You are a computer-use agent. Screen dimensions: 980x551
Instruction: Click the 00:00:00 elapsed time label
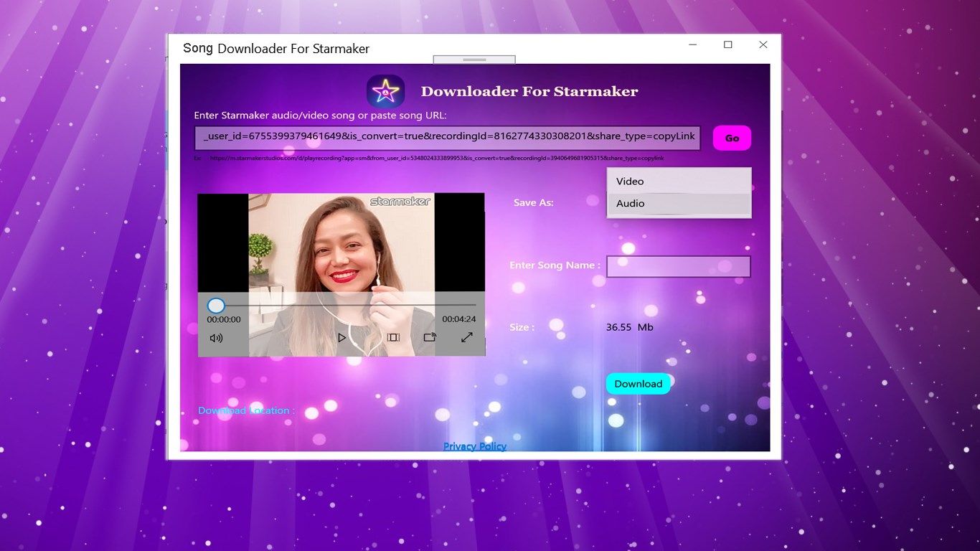coord(224,319)
